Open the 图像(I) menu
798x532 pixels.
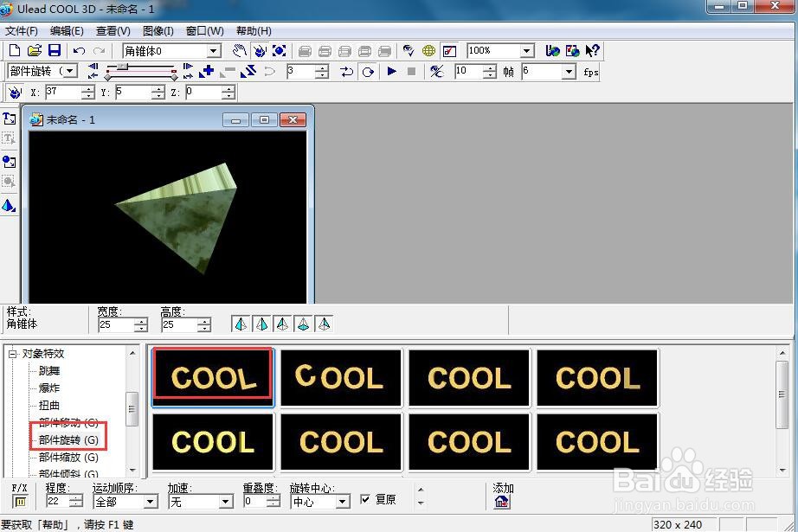tap(158, 31)
